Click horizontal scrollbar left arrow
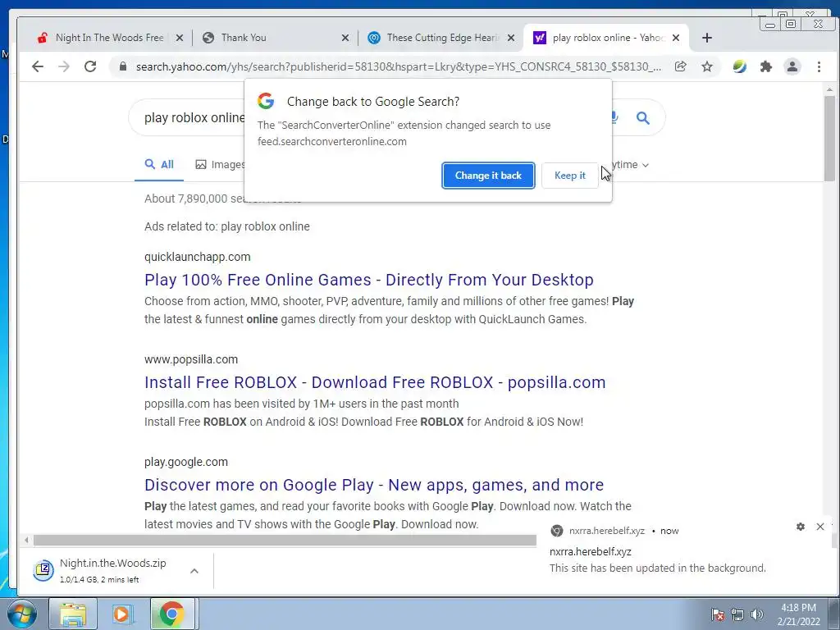The height and width of the screenshot is (630, 840). pos(26,540)
